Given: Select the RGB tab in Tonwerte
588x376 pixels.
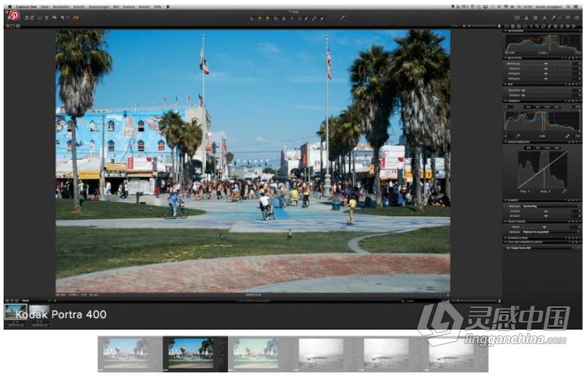Looking at the screenshot, I should click(528, 107).
